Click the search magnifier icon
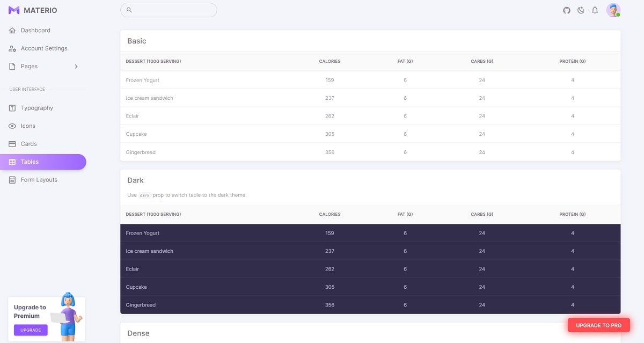The image size is (644, 343). tap(128, 10)
